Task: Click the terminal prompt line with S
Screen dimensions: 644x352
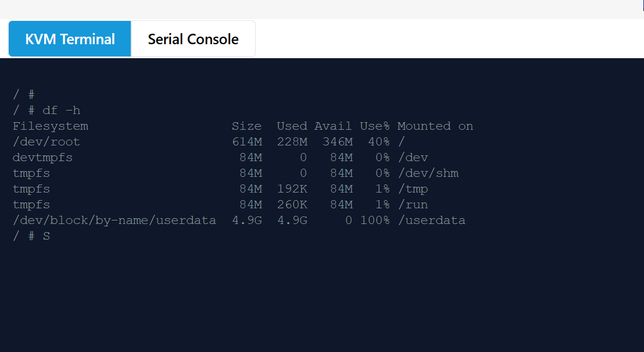Action: (31, 236)
